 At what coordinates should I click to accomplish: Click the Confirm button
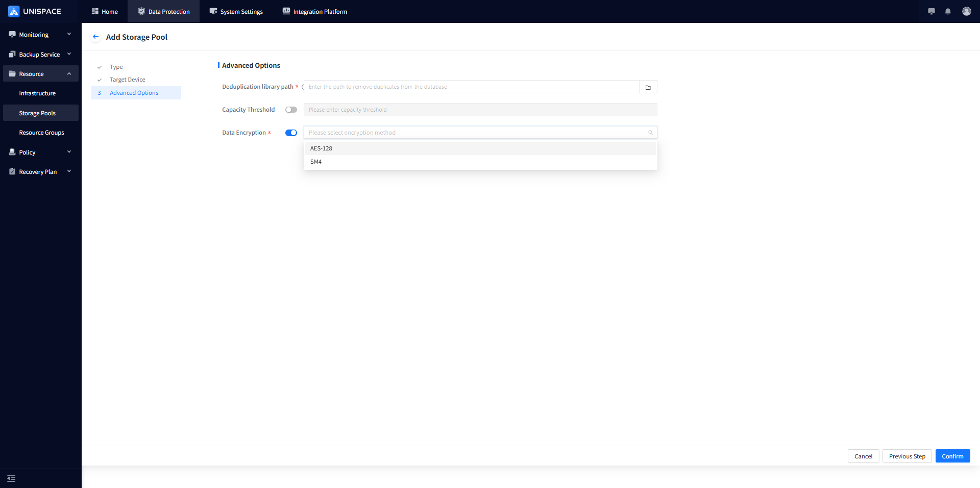point(952,456)
